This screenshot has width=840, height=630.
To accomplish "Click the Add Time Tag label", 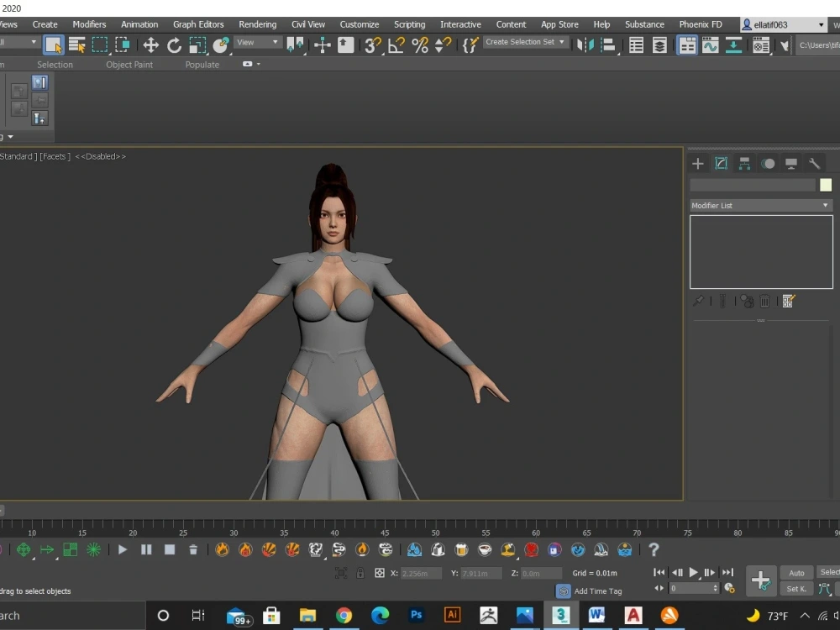I will coord(598,591).
